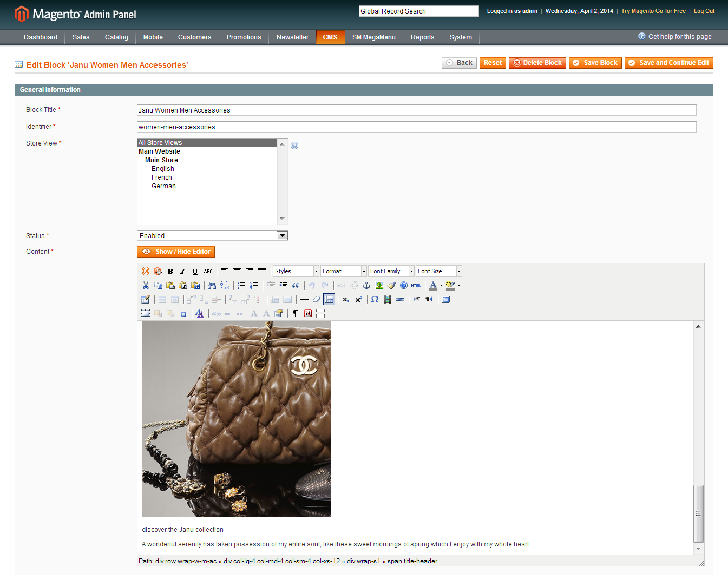Apply strikethrough formatting

[x=208, y=271]
